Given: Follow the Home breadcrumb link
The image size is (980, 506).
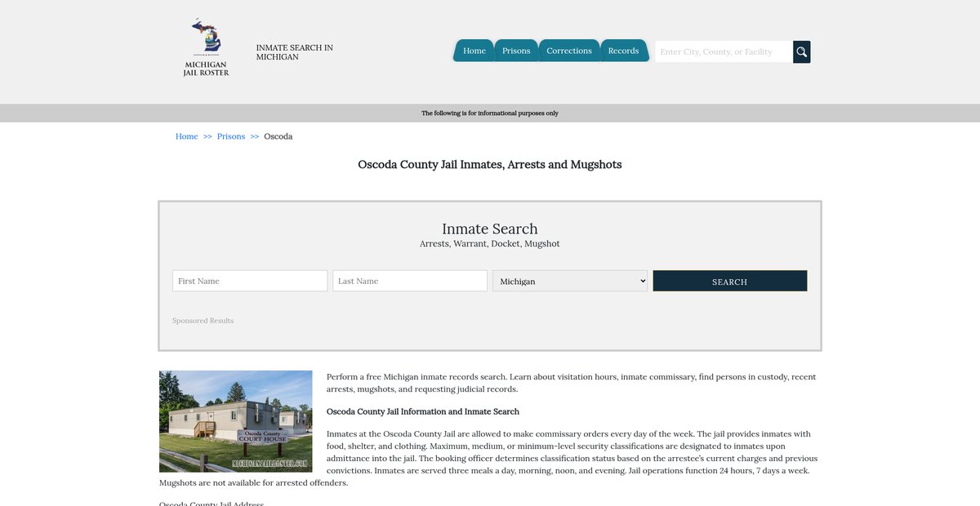Looking at the screenshot, I should (187, 136).
